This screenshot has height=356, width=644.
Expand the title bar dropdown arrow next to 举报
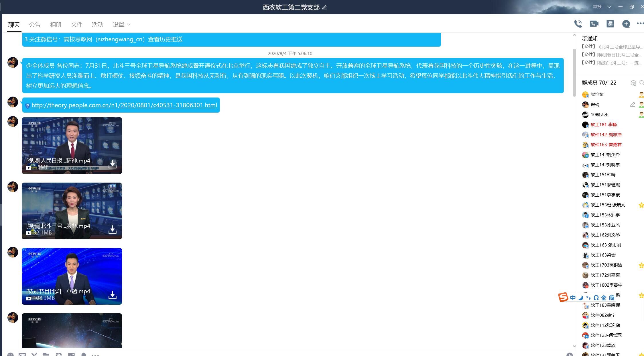(x=609, y=7)
